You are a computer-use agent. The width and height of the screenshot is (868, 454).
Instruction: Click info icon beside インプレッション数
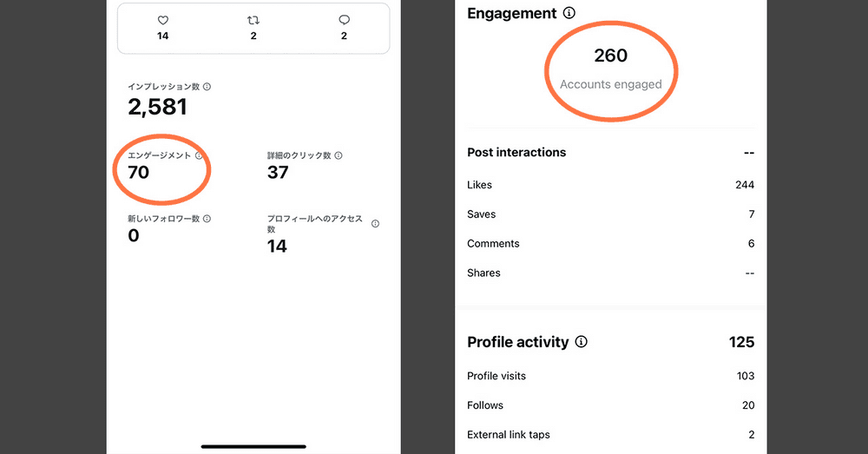coord(207,87)
